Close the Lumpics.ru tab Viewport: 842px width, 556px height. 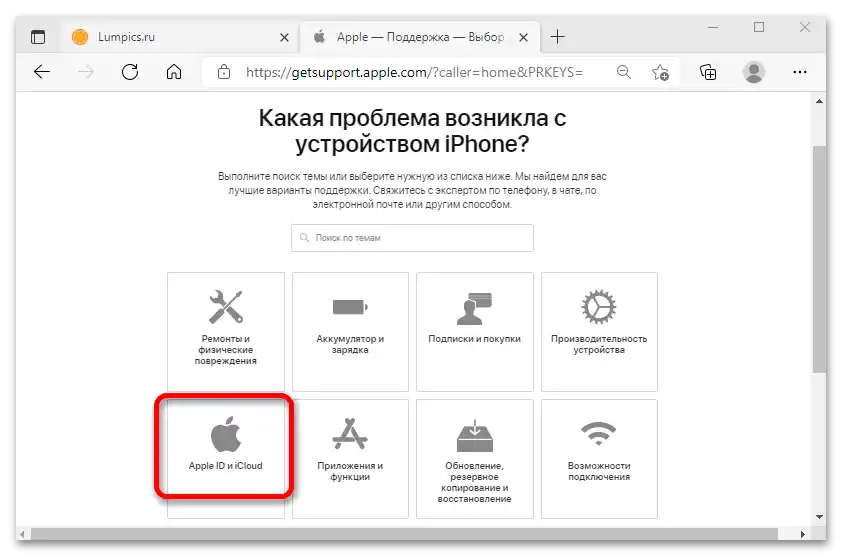pos(284,38)
